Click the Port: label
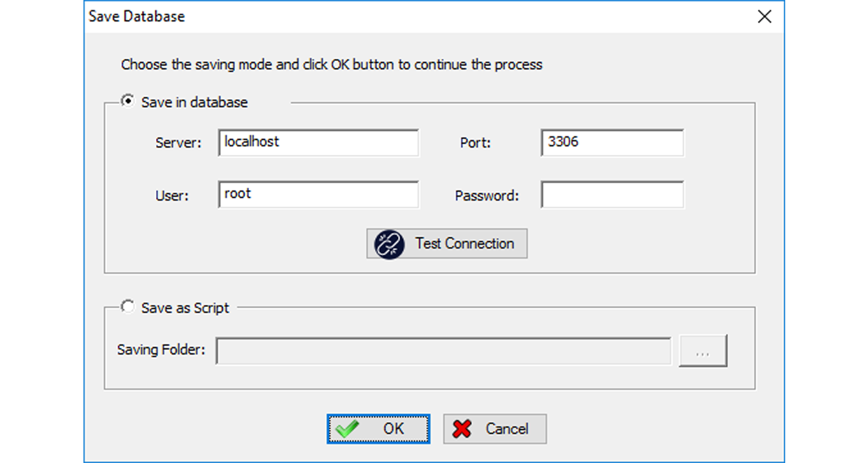 (x=475, y=143)
